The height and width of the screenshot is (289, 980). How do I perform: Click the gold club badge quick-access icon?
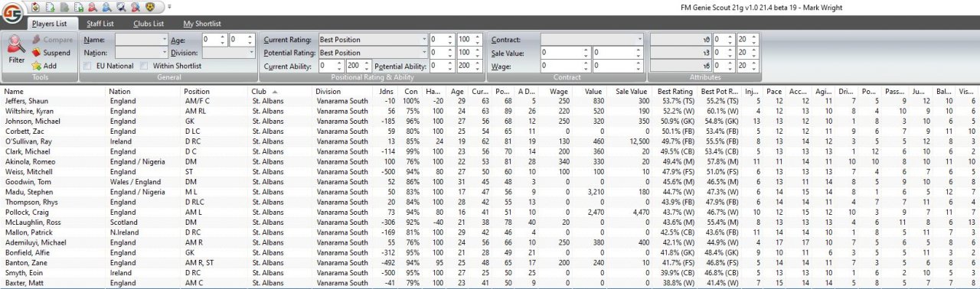click(149, 6)
